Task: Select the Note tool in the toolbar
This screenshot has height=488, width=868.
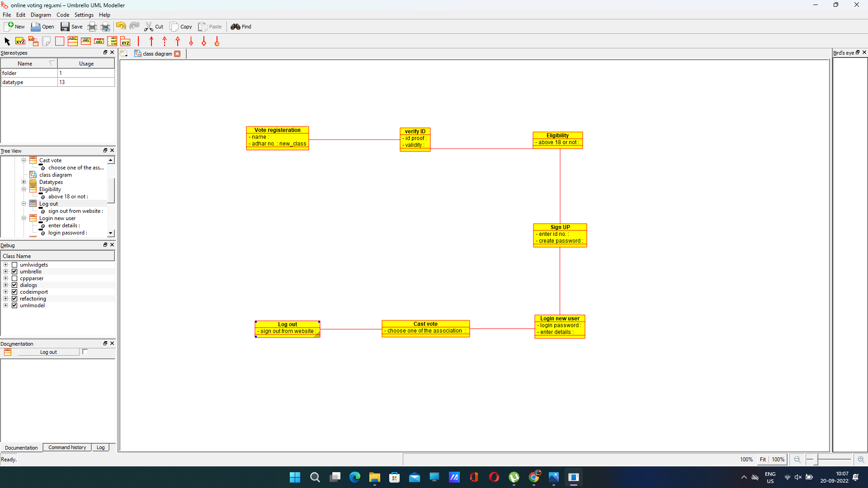Action: (46, 41)
